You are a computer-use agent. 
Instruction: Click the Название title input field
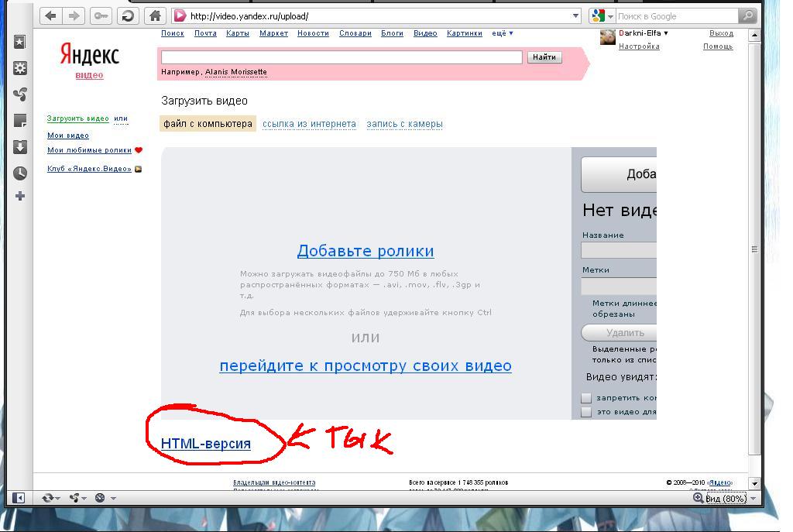click(619, 250)
